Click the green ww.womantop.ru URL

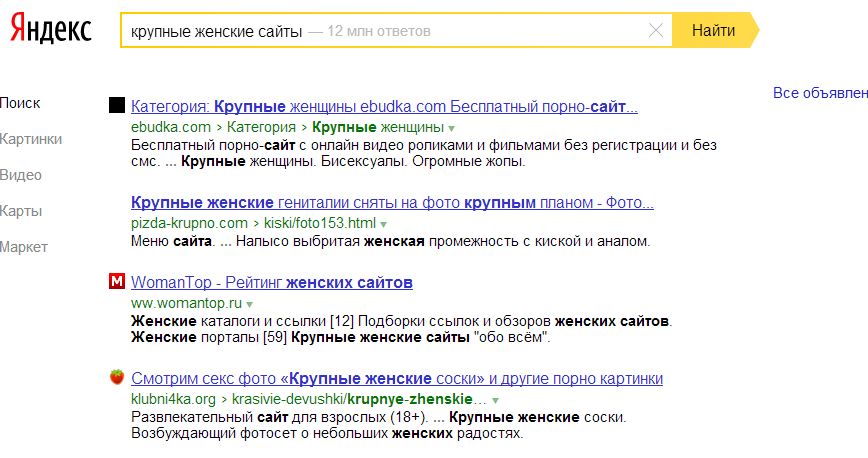click(186, 302)
